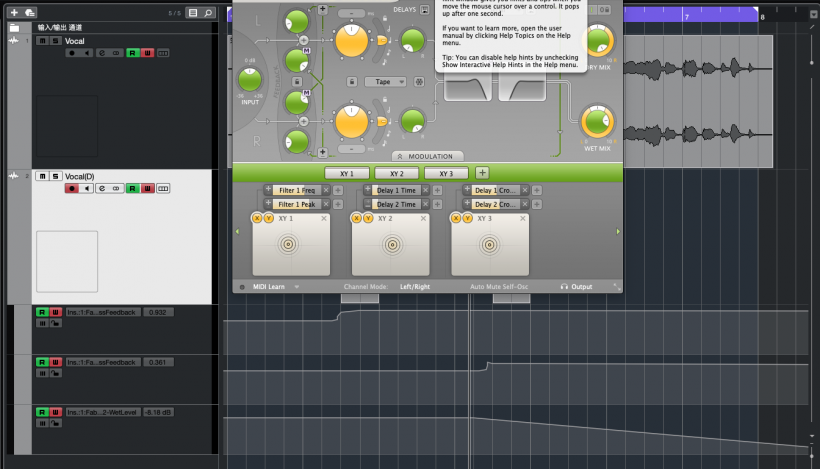Toggle monitor on the Vocal track
This screenshot has width=820, height=469.
tap(87, 53)
